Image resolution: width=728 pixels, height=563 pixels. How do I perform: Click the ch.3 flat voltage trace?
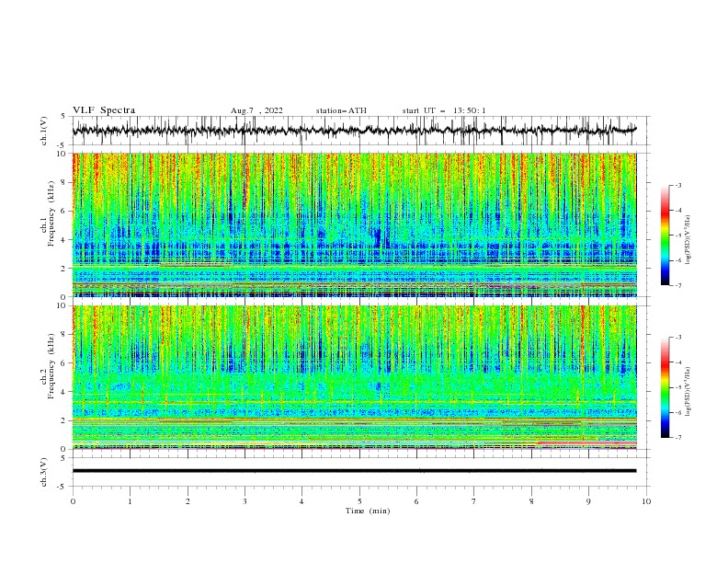tap(354, 471)
